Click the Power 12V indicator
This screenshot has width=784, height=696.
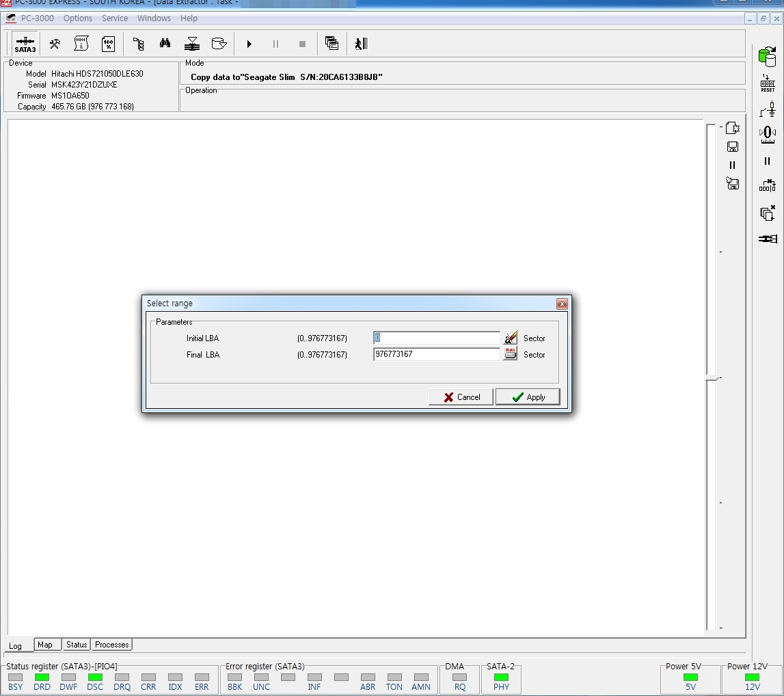click(x=752, y=677)
